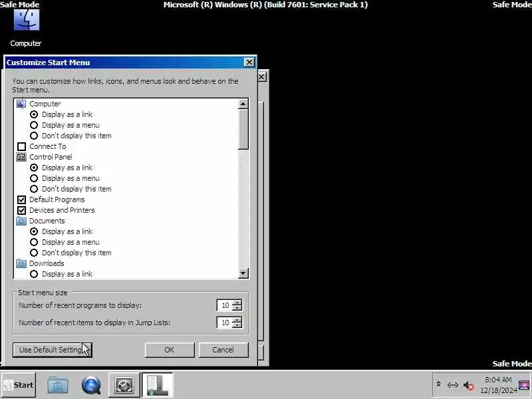Open the Start menu button
532x399 pixels.
[19, 385]
